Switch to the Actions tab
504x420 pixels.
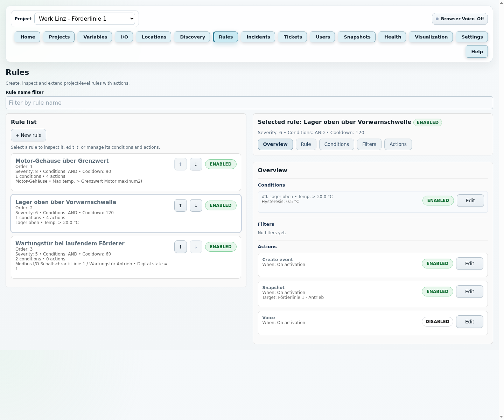click(x=398, y=144)
